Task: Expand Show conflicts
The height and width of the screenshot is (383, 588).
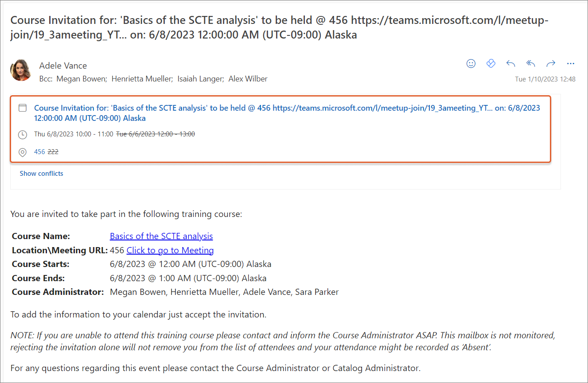Action: click(x=41, y=174)
